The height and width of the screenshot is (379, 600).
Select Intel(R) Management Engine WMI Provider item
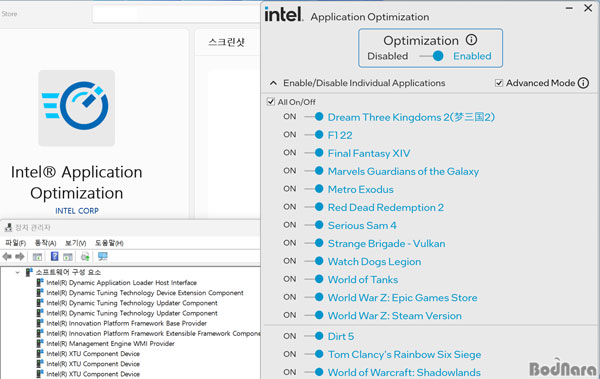pos(110,343)
